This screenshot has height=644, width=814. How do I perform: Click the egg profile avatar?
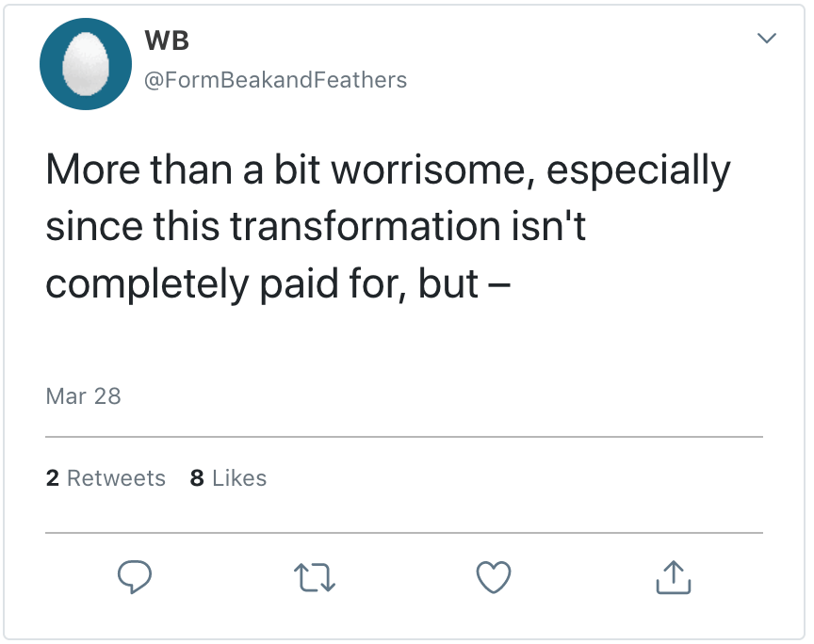tap(86, 64)
